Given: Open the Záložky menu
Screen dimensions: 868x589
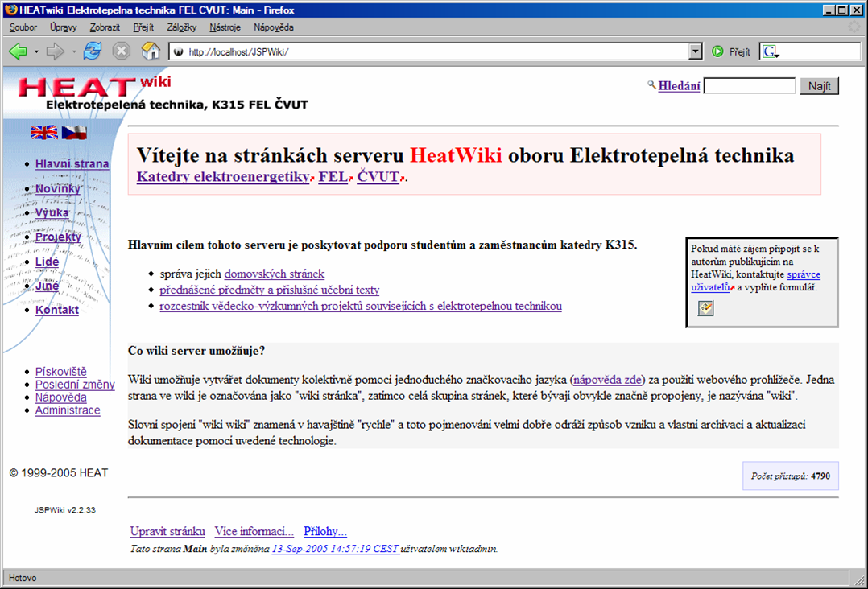Looking at the screenshot, I should click(x=182, y=27).
